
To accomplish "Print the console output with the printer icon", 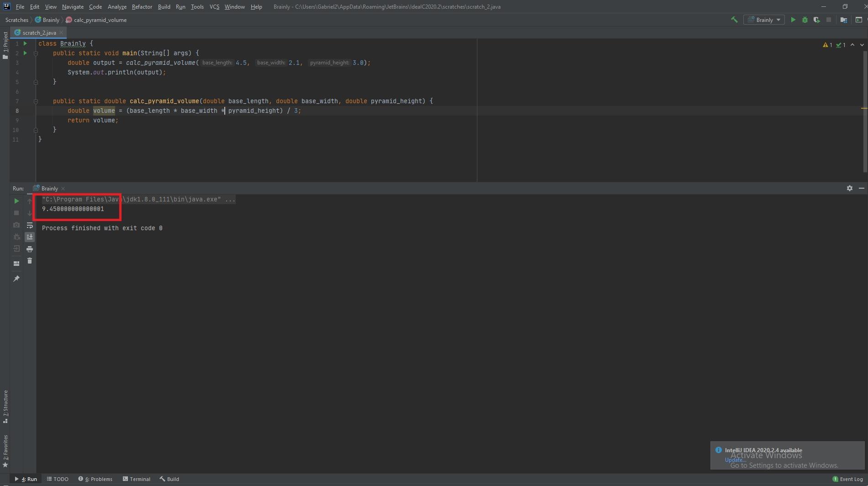I will click(30, 249).
